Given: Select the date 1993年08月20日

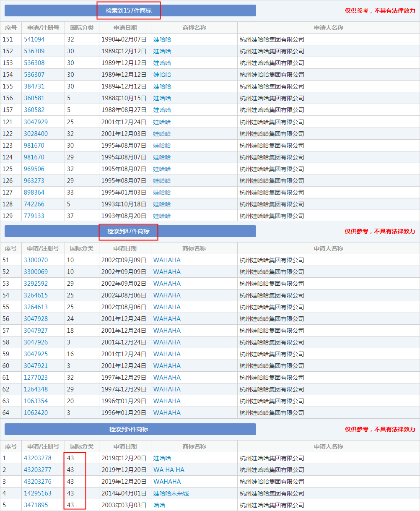Looking at the screenshot, I should pyautogui.click(x=124, y=216).
